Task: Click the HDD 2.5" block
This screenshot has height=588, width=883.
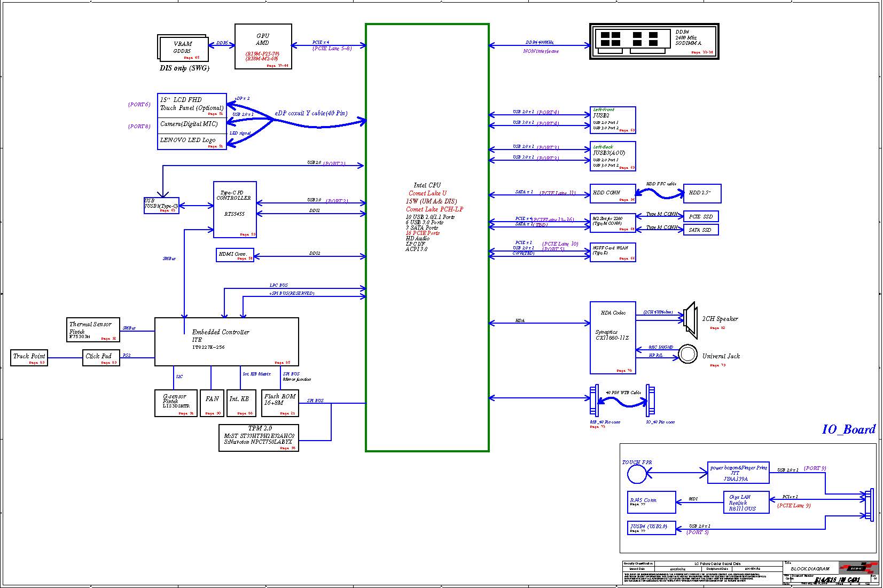Action: click(702, 193)
